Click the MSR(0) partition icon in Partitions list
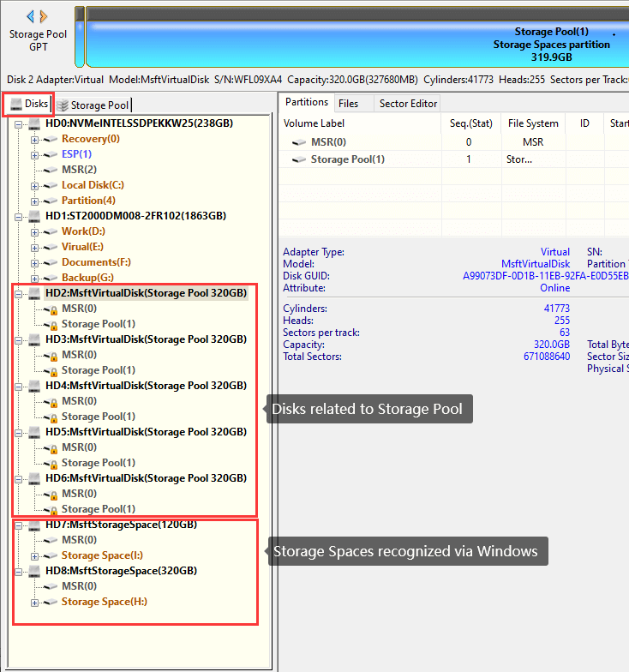 click(299, 141)
